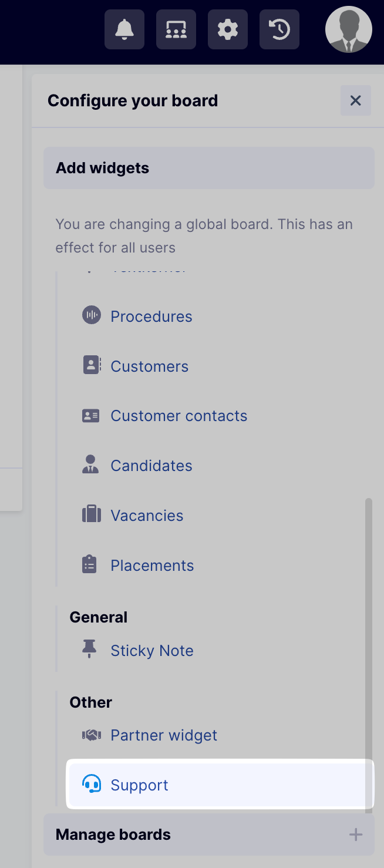384x868 pixels.
Task: Open the user profile avatar
Action: [349, 29]
